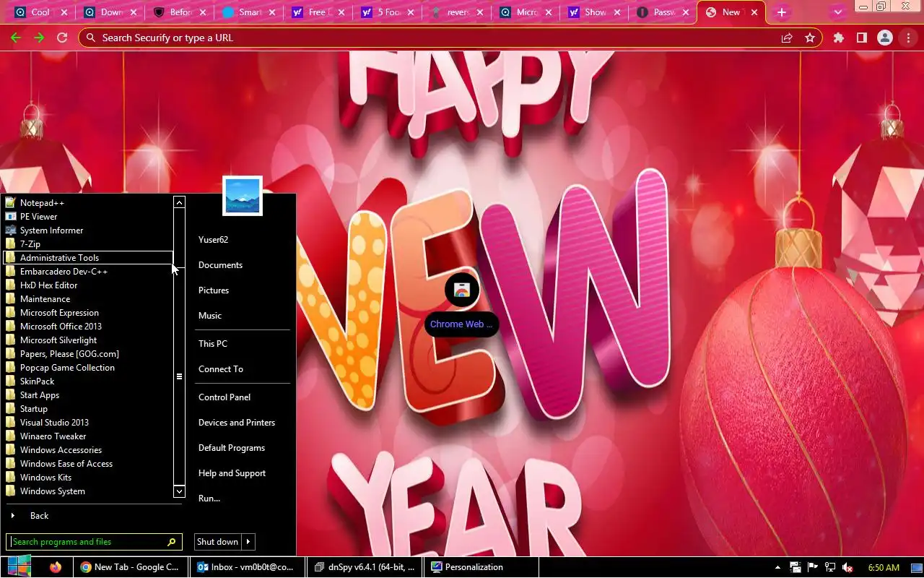Expand the Microsoft Silverlight folder
This screenshot has height=578, width=924.
click(x=88, y=340)
